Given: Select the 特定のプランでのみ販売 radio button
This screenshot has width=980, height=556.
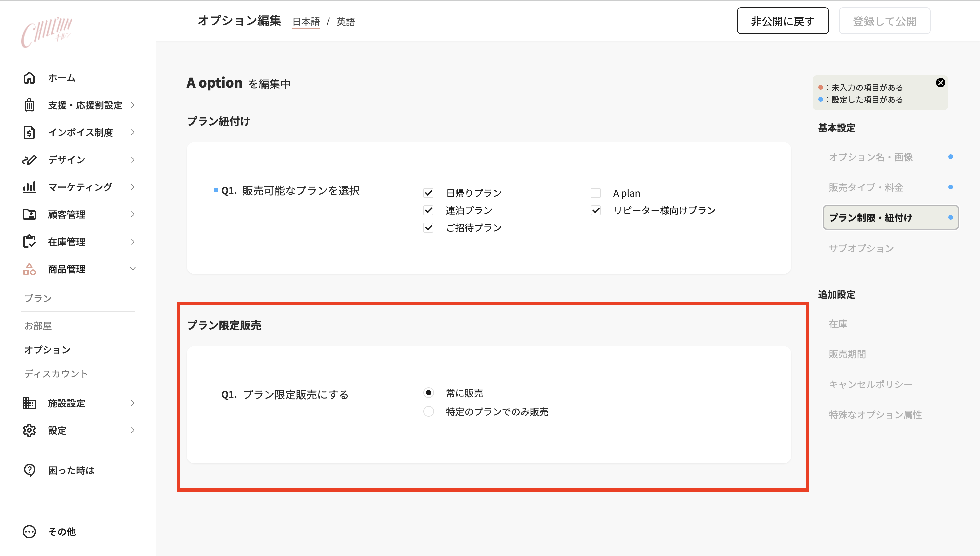Looking at the screenshot, I should [x=428, y=411].
